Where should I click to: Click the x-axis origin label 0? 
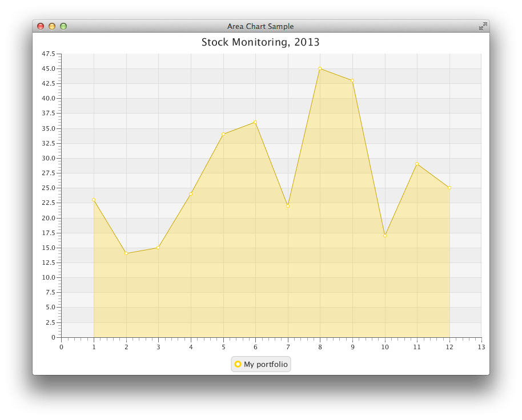click(60, 346)
